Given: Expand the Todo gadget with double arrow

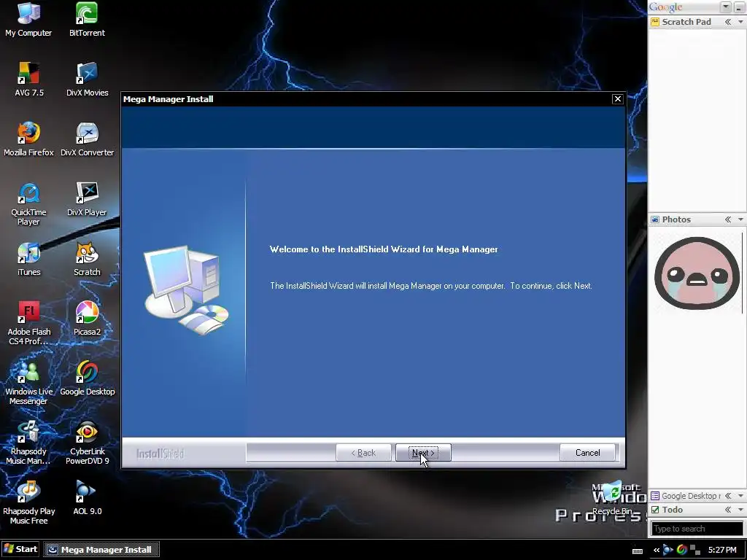Looking at the screenshot, I should (727, 510).
